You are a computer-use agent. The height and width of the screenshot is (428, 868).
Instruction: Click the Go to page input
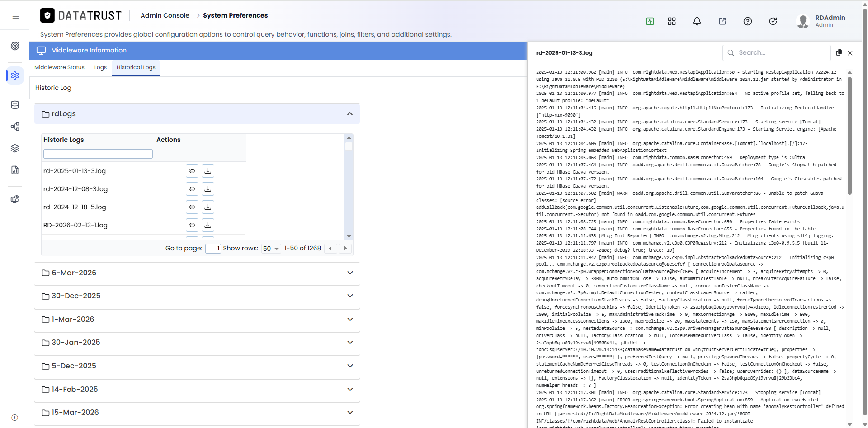tap(213, 249)
